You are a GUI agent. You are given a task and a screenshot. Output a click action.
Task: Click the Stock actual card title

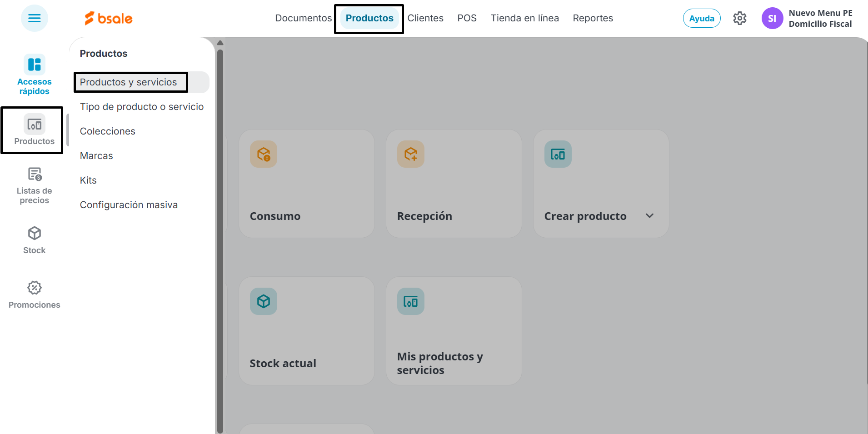coord(283,364)
